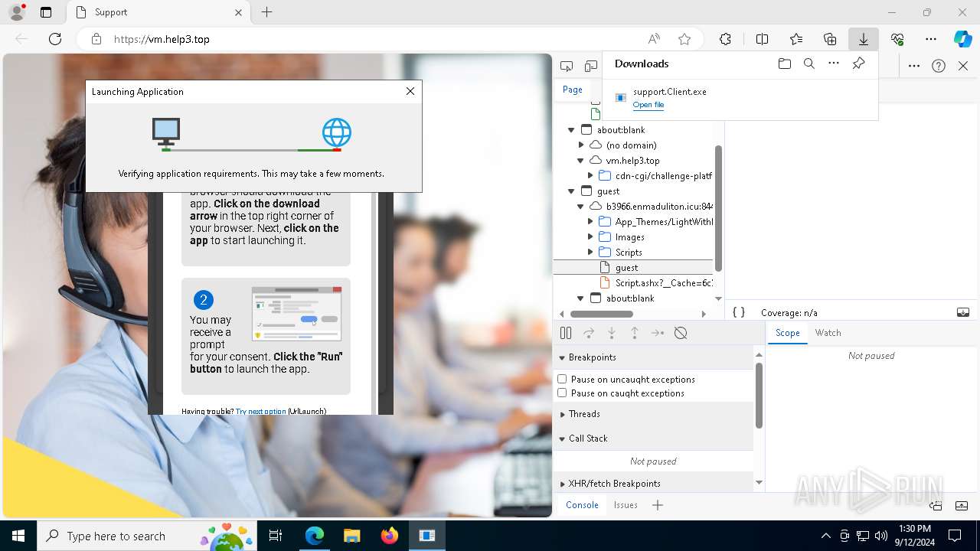Click the icon right of Coverage bar
The width and height of the screenshot is (980, 551).
point(963,312)
